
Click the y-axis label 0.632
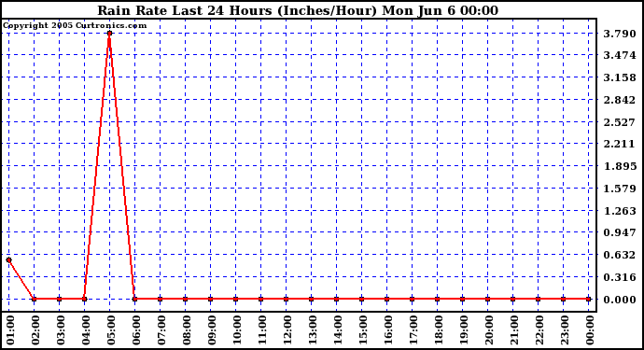pos(620,255)
